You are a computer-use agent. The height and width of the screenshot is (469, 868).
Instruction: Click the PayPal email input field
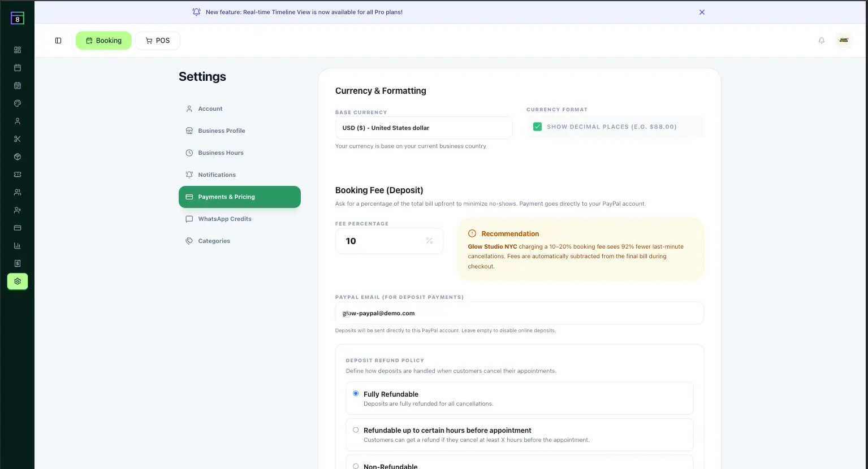(x=519, y=313)
